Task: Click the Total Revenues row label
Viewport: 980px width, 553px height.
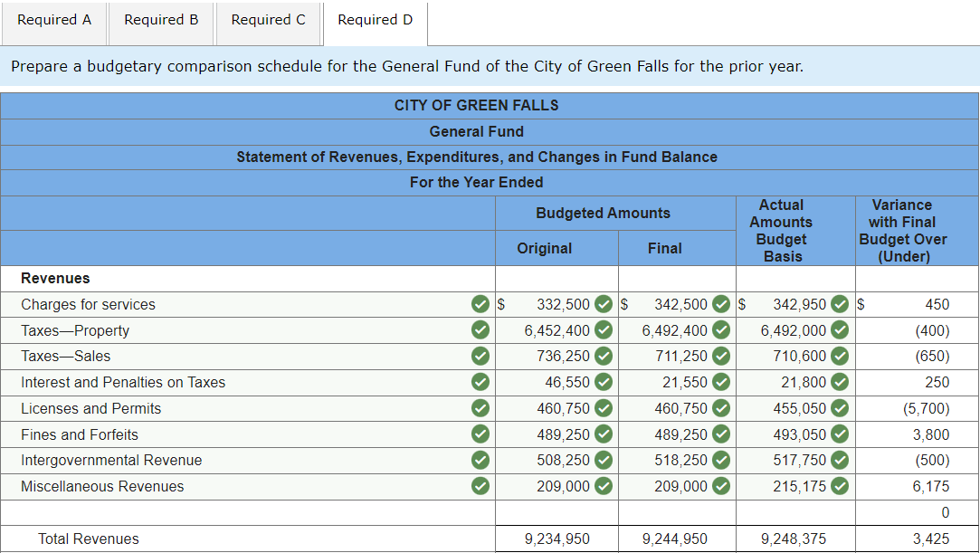Action: point(88,539)
